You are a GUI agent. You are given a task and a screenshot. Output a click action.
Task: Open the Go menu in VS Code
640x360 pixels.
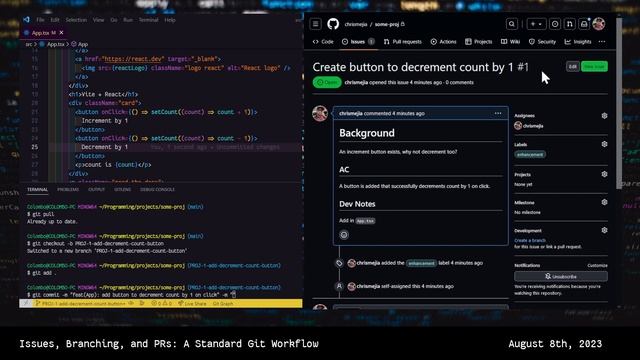pyautogui.click(x=114, y=20)
